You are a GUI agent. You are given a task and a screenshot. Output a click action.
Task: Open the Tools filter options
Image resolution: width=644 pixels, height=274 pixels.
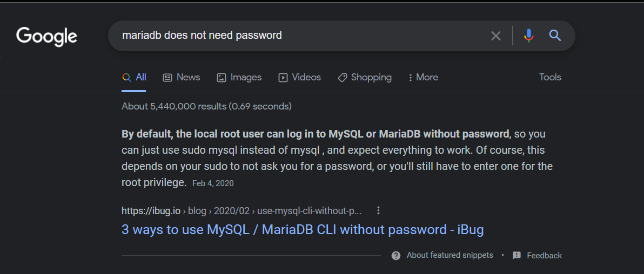(550, 77)
